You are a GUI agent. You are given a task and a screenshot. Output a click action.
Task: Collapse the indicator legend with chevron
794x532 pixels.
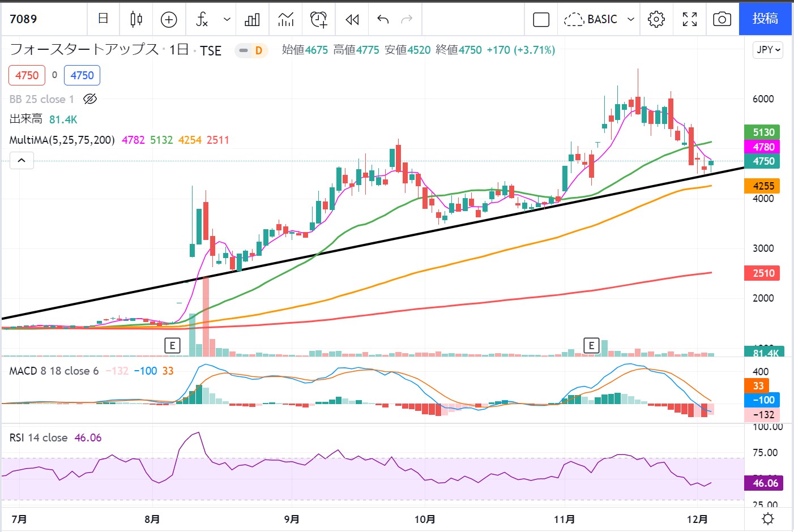point(22,160)
